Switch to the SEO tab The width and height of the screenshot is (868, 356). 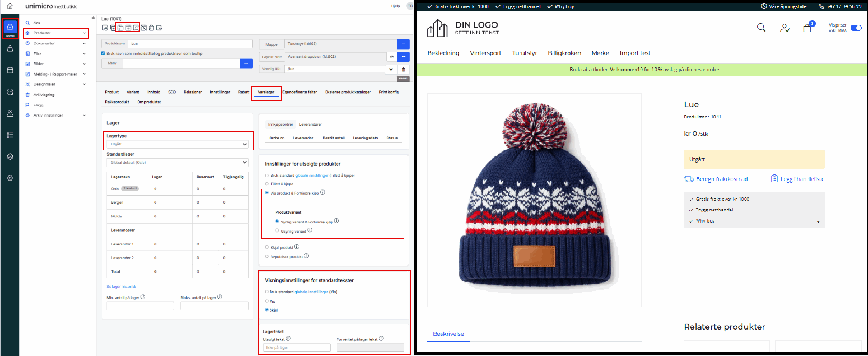[172, 92]
